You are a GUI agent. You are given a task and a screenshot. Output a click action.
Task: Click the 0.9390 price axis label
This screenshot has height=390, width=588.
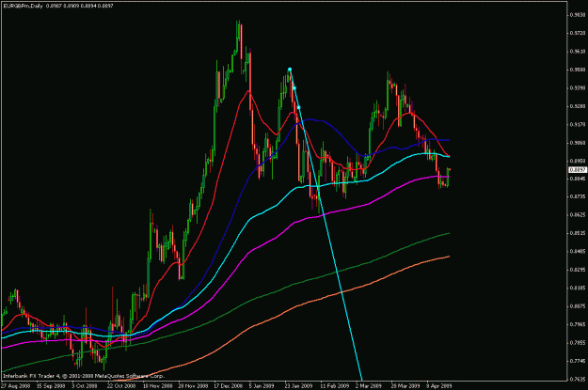578,87
